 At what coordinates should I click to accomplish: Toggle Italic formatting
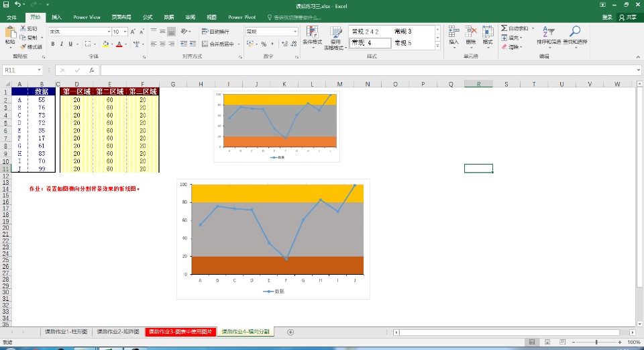click(62, 44)
